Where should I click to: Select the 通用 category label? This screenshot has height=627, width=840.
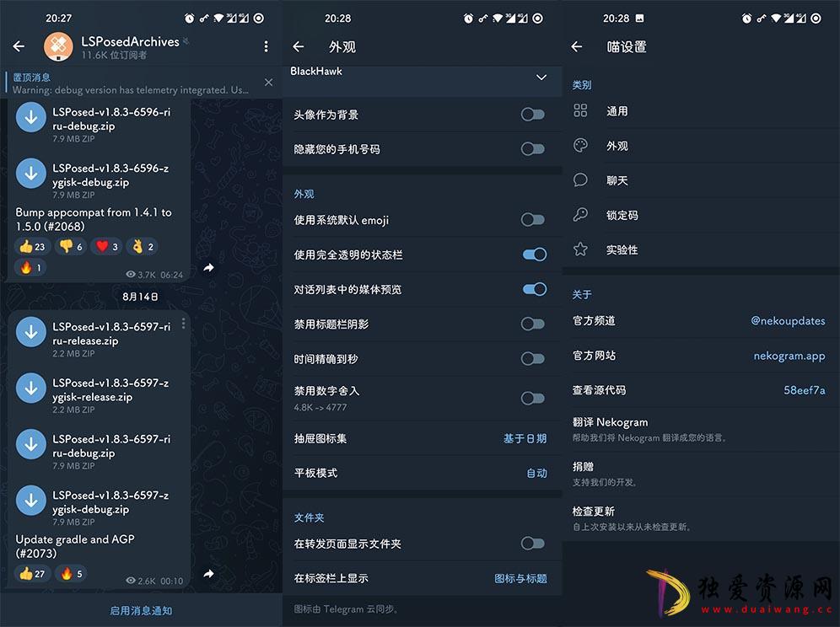617,111
